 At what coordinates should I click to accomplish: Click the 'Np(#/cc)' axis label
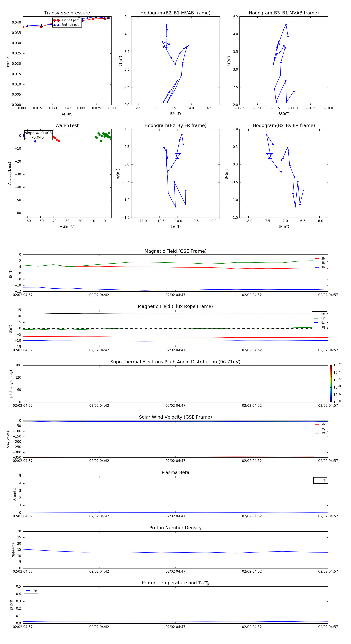(13, 550)
